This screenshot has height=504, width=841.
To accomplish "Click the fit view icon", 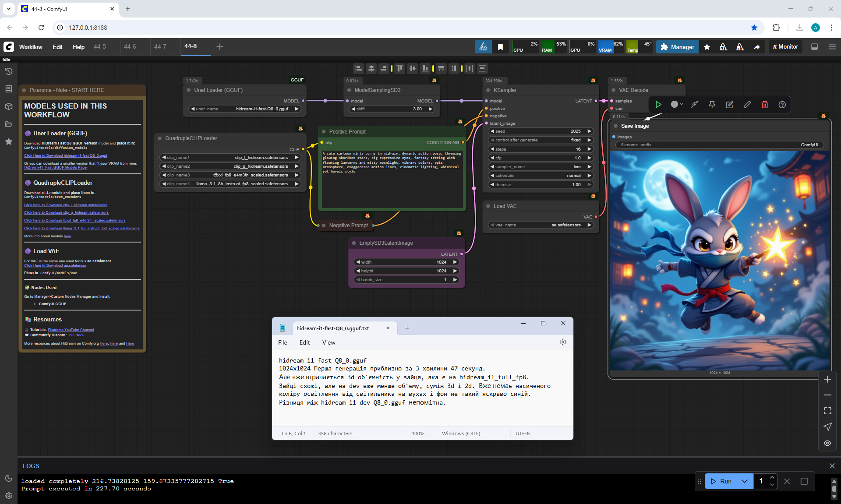I will coord(827,411).
